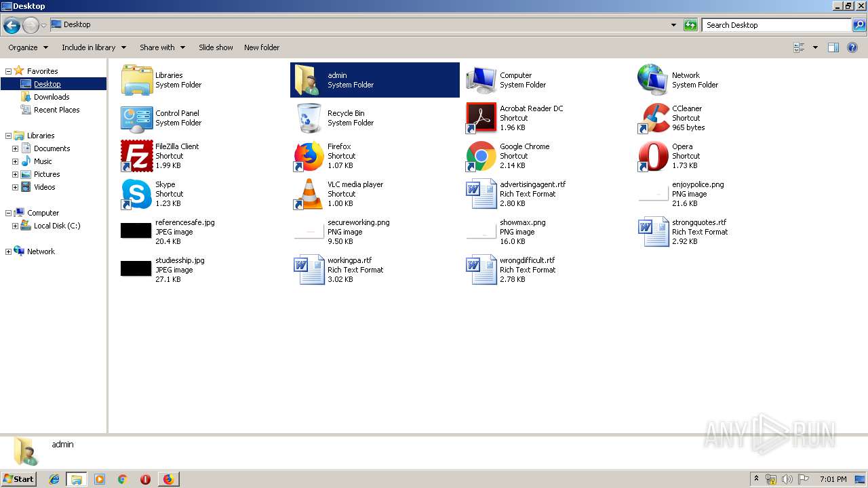Click the Refresh button in address bar
Image resolution: width=868 pixels, height=488 pixels.
click(690, 25)
